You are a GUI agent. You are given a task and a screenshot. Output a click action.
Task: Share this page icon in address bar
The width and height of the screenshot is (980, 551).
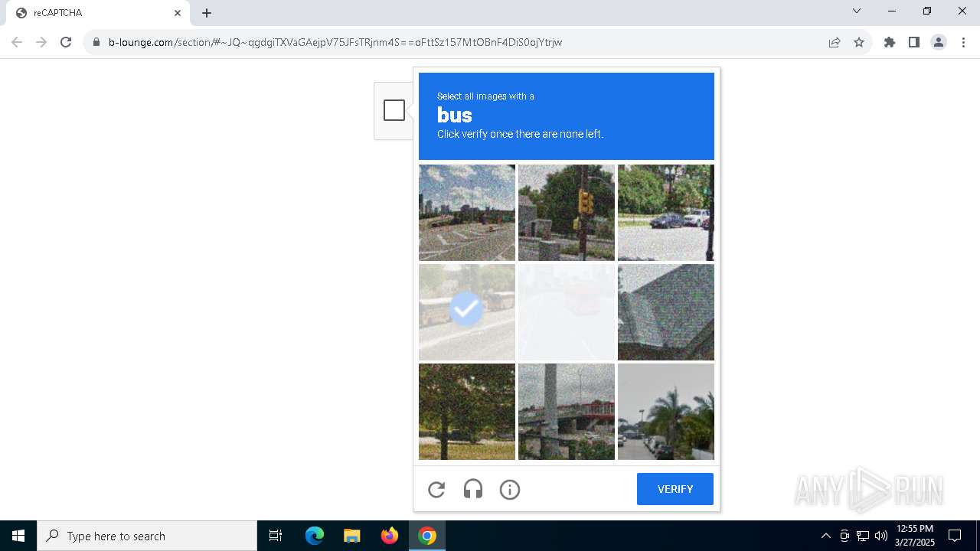[x=835, y=42]
